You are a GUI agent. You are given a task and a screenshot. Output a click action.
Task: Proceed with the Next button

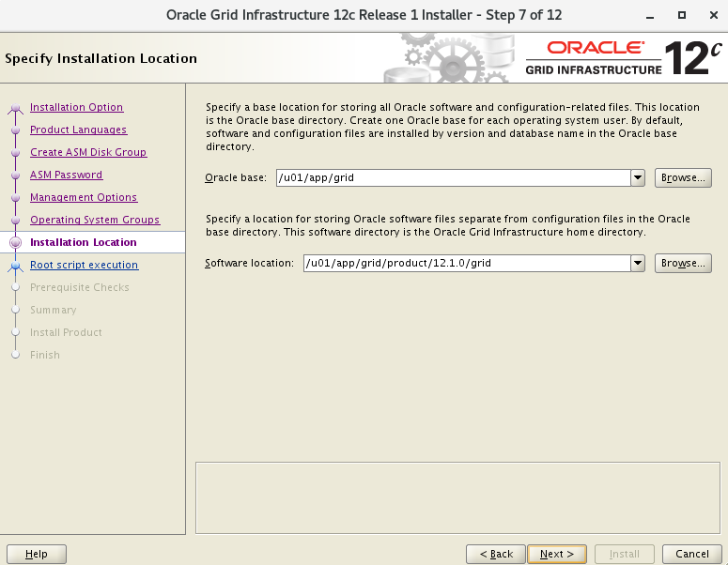point(557,554)
